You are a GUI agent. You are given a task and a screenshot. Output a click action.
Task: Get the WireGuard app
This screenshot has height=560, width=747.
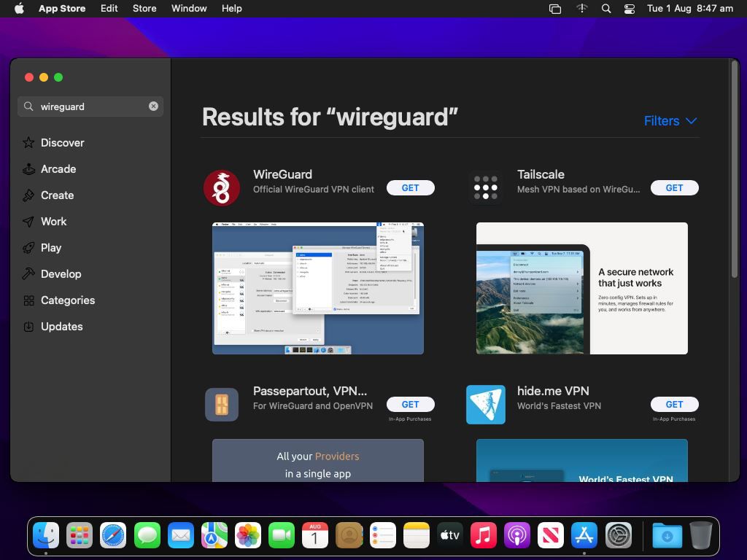[410, 187]
